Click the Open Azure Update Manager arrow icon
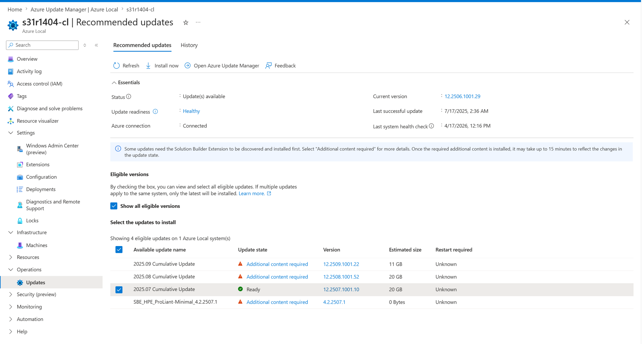 point(188,66)
